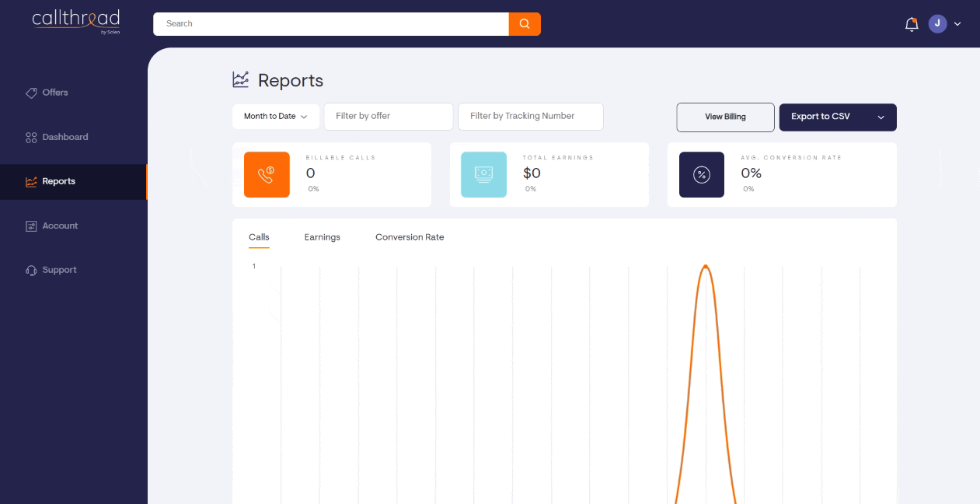Click the AVG. CONVERSION RATE label
Image resolution: width=980 pixels, height=504 pixels.
[x=791, y=158]
